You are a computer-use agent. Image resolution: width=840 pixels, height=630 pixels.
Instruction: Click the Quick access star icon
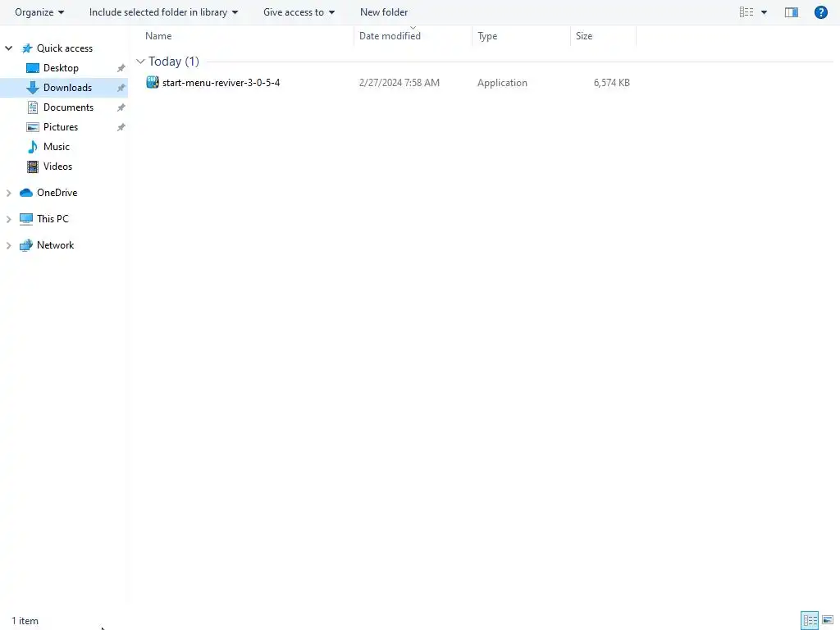(27, 48)
